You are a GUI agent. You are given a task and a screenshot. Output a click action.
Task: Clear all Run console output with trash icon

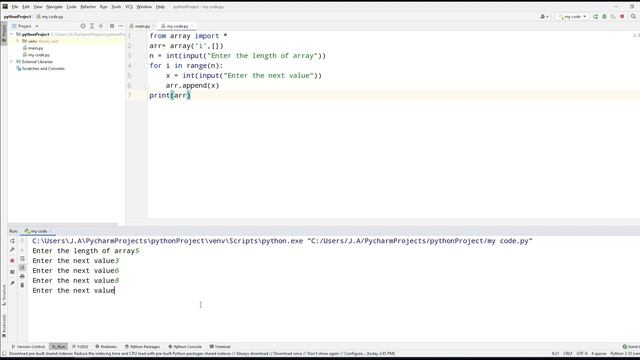(22, 285)
